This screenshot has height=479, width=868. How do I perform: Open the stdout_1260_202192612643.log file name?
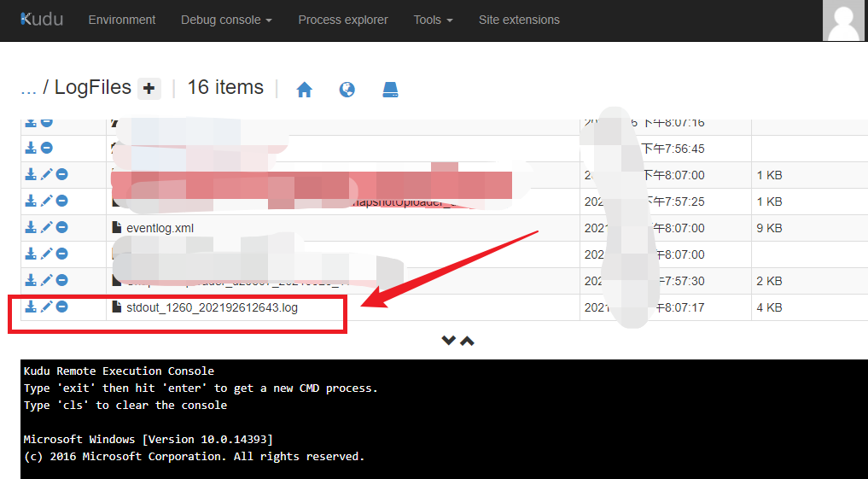tap(212, 307)
